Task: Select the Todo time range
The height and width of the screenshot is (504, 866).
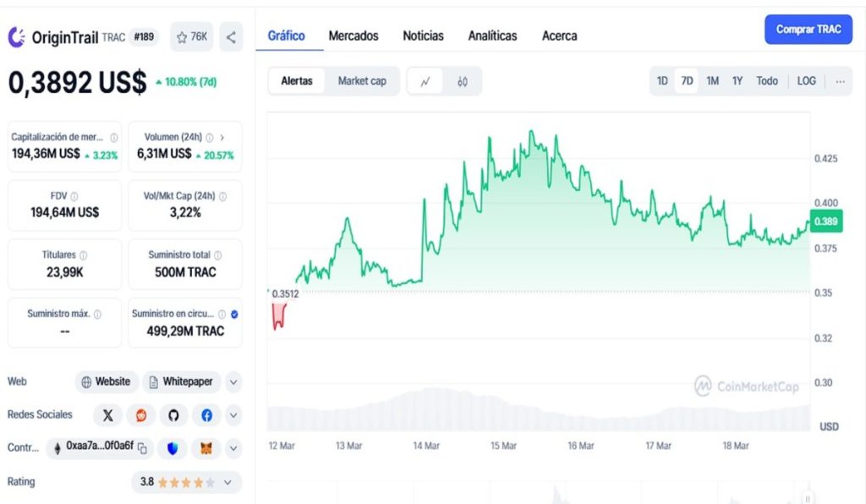Action: (x=767, y=81)
